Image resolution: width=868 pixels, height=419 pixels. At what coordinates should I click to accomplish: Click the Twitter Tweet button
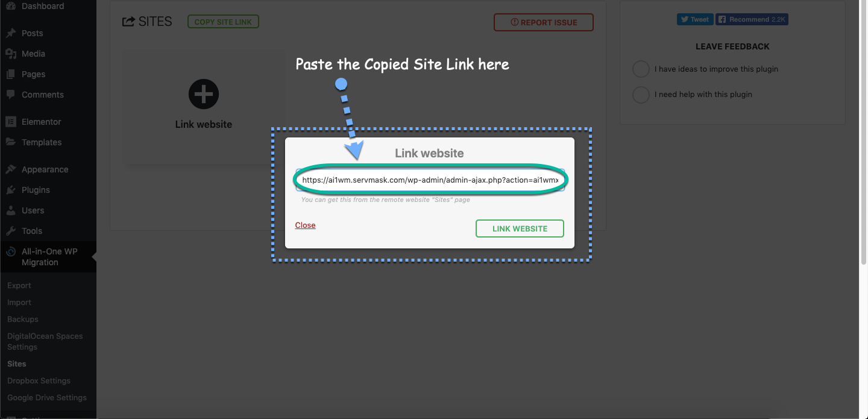(x=695, y=19)
